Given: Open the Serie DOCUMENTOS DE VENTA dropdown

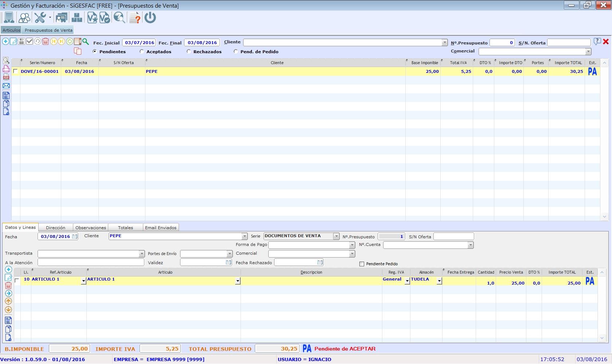Looking at the screenshot, I should click(x=336, y=236).
